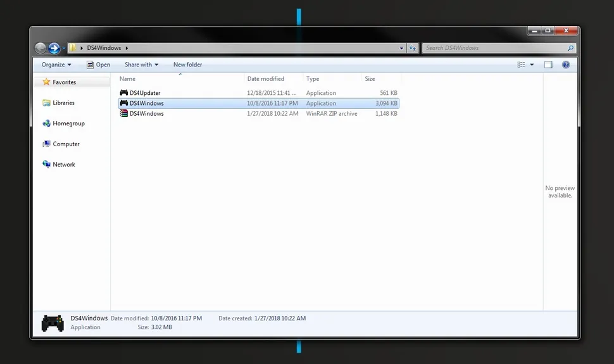Open the address bar history dropdown
Screen dimensions: 614x364
(x=401, y=48)
